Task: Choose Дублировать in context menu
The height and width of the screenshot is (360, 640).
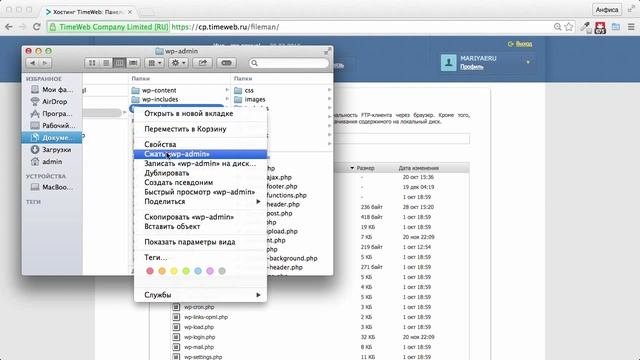Action: pos(200,173)
